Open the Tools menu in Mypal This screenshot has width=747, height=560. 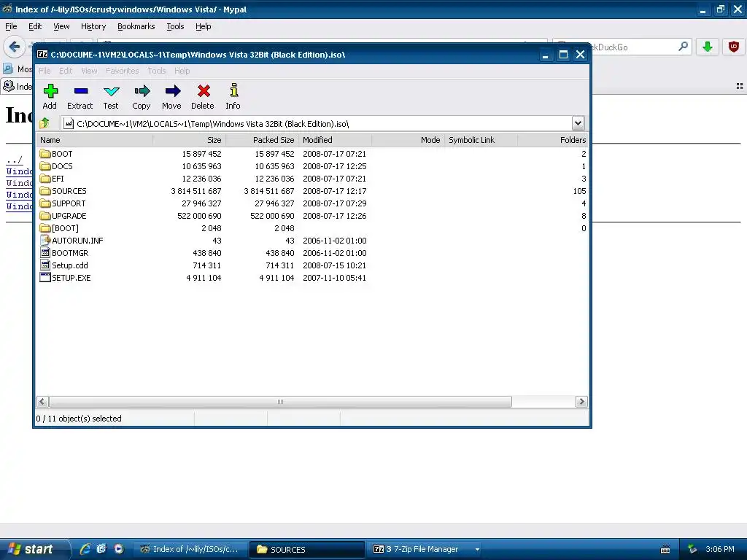[175, 26]
